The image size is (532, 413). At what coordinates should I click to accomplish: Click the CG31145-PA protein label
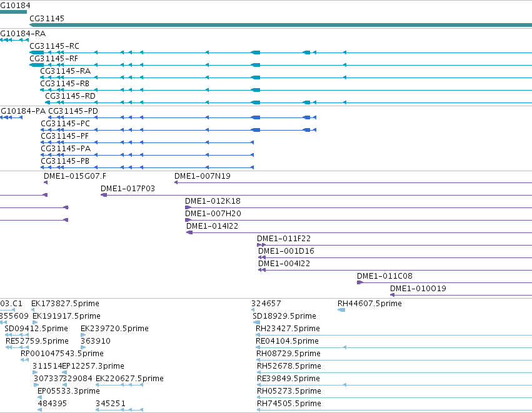66,149
